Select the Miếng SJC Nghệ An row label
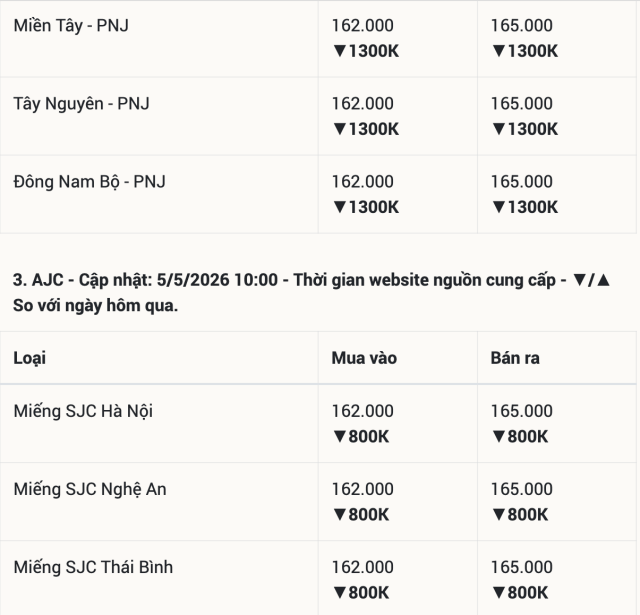 (90, 489)
